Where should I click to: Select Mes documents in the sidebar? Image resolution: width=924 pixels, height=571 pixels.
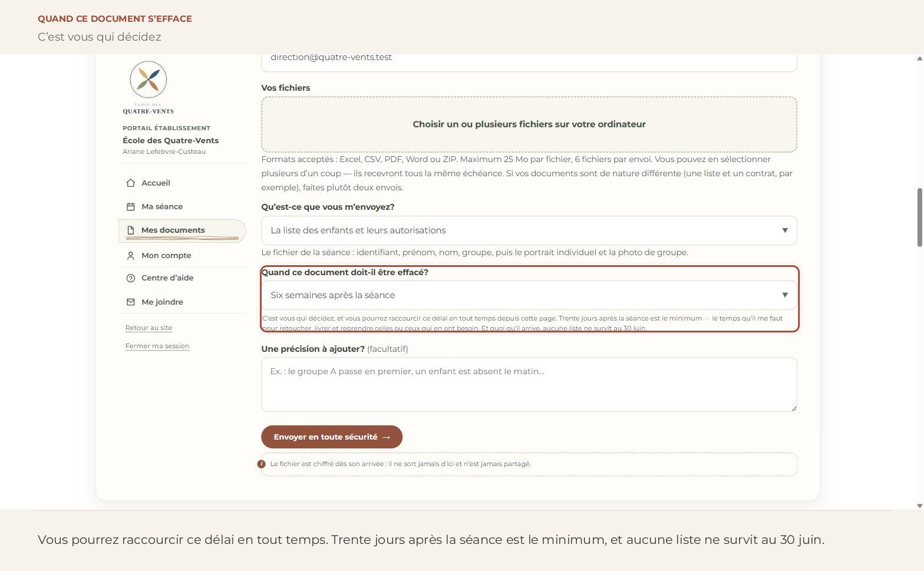coord(182,231)
